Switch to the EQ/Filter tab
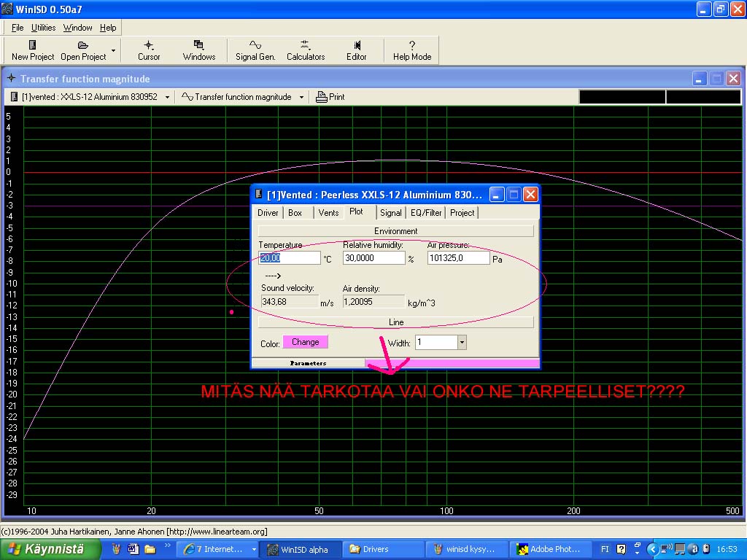 426,213
